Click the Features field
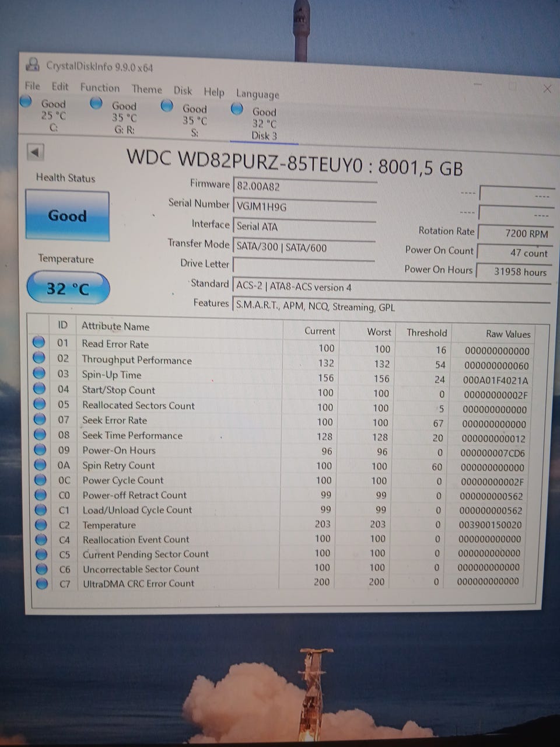The height and width of the screenshot is (747, 560). 391,306
